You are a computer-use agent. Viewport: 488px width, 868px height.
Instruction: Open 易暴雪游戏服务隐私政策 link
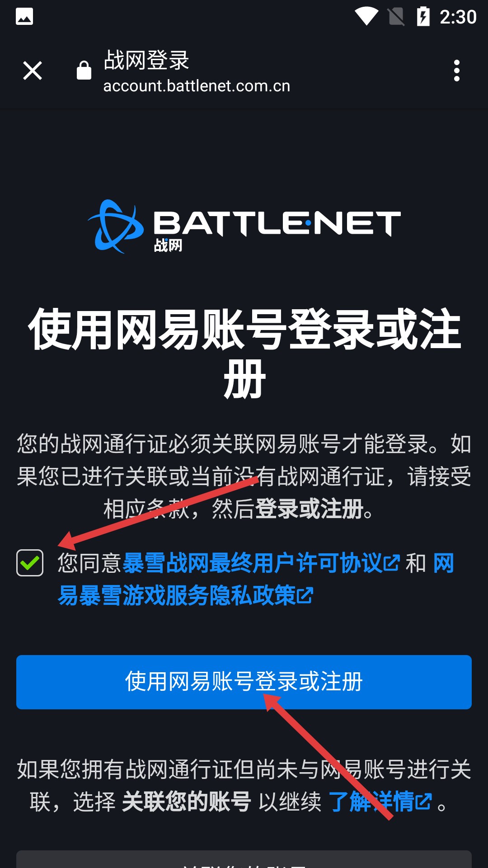click(177, 595)
